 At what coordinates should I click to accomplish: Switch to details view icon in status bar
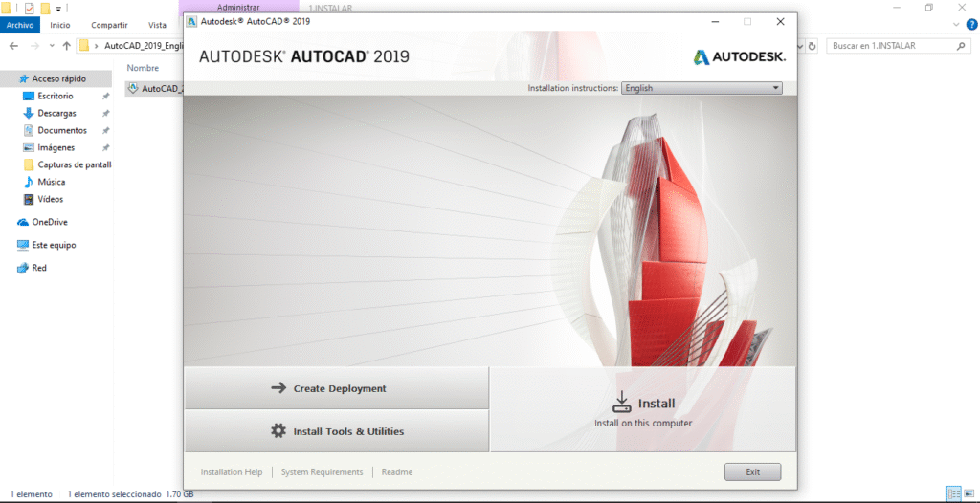pyautogui.click(x=953, y=493)
